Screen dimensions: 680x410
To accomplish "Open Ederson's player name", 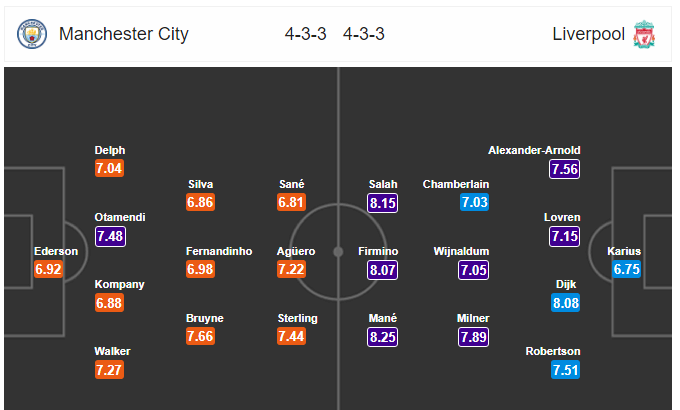I will tap(56, 251).
